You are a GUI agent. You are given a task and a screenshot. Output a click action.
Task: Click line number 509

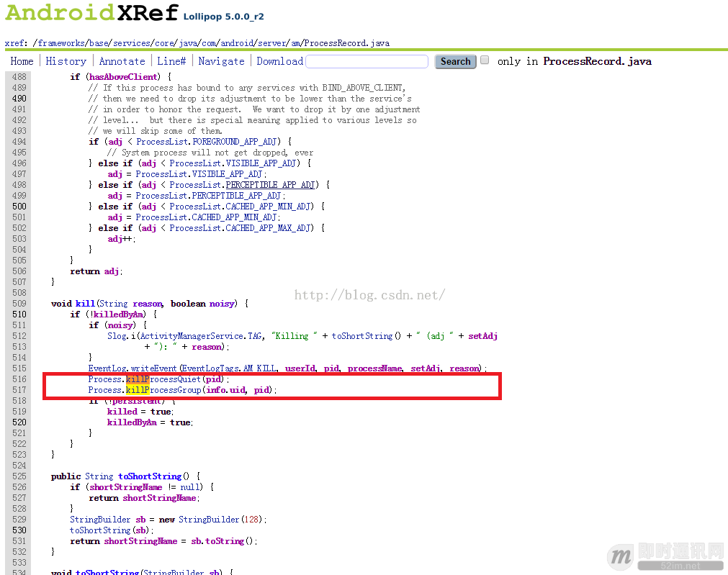(19, 304)
